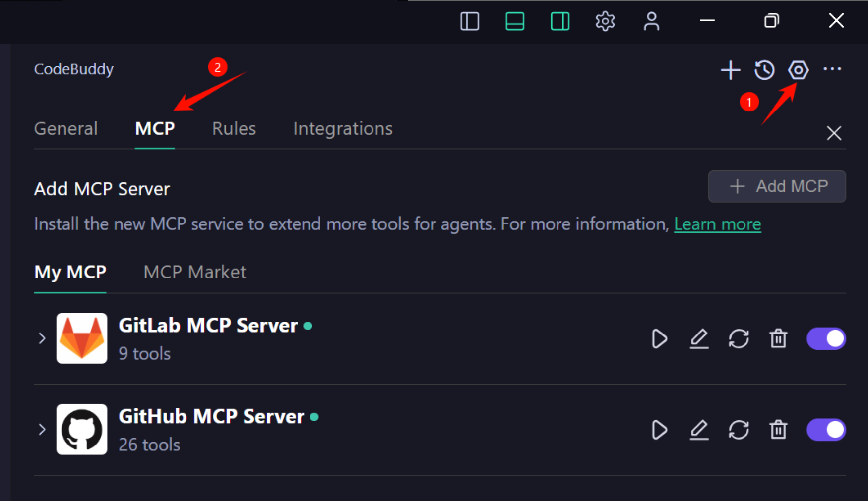Toggle the bottom panel layout icon

pos(515,21)
